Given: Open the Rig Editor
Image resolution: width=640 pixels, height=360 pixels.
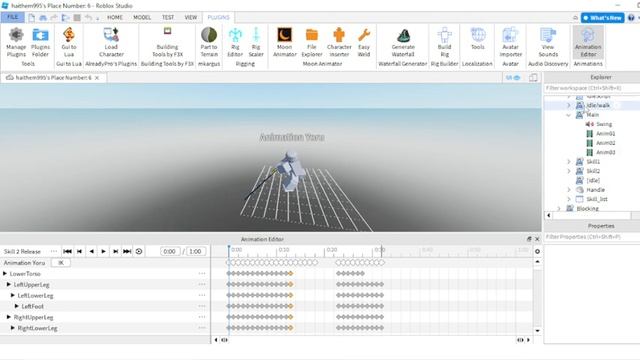Looking at the screenshot, I should pyautogui.click(x=235, y=42).
